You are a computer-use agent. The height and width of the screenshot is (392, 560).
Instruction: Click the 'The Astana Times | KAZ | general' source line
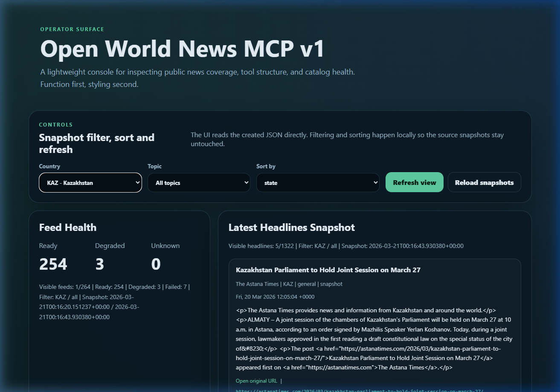pyautogui.click(x=289, y=284)
